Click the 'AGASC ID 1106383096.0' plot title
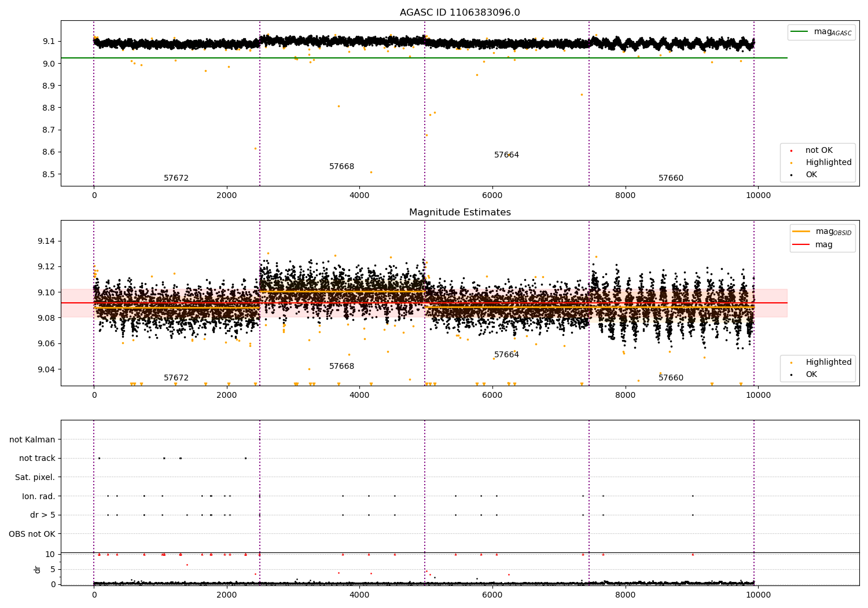This screenshot has height=608, width=868. coord(460,13)
